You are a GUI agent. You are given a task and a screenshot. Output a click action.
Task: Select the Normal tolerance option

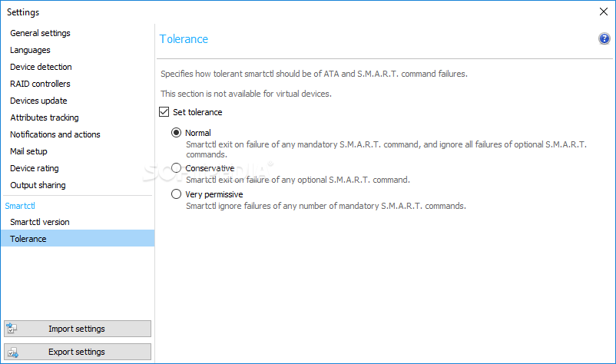click(176, 133)
